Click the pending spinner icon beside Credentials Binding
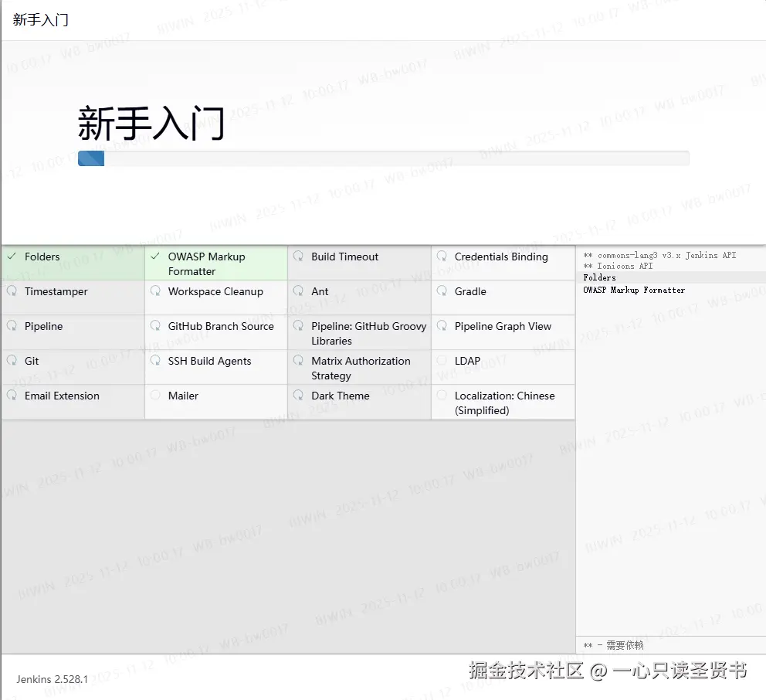 (x=442, y=257)
